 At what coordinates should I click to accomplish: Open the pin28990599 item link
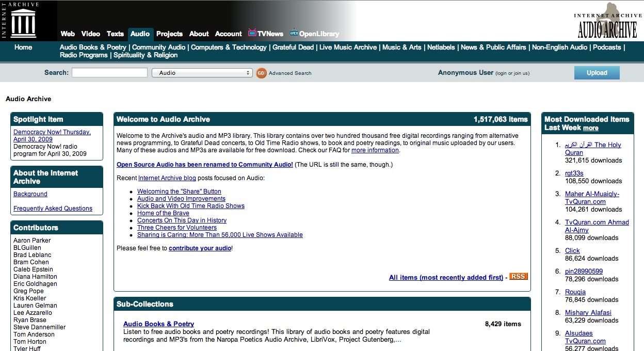click(584, 272)
